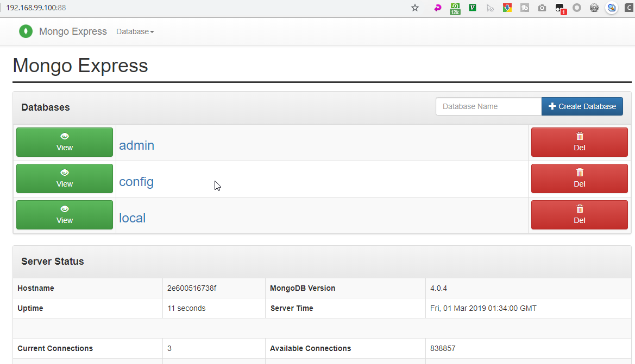This screenshot has height=364, width=635.
Task: Click the green V extension icon
Action: 473,8
